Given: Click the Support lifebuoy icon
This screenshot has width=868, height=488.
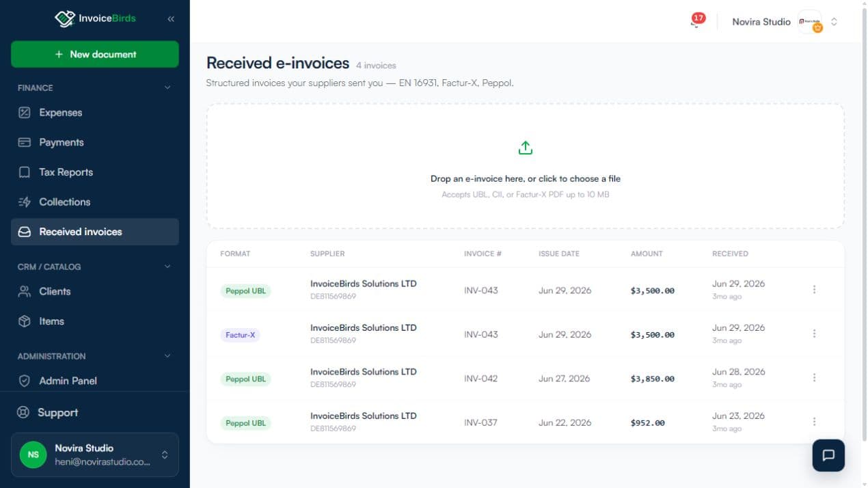Looking at the screenshot, I should point(24,413).
